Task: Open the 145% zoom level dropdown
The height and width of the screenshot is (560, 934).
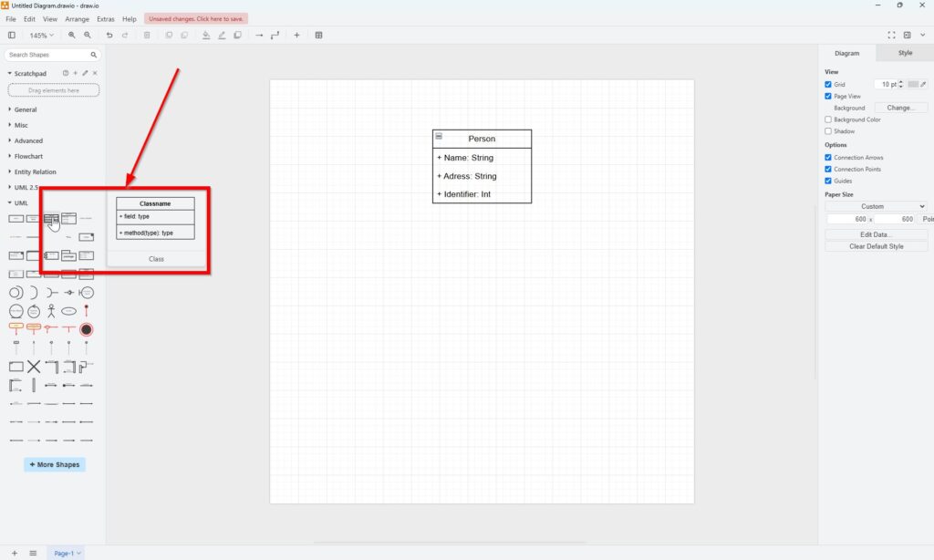Action: pos(41,36)
